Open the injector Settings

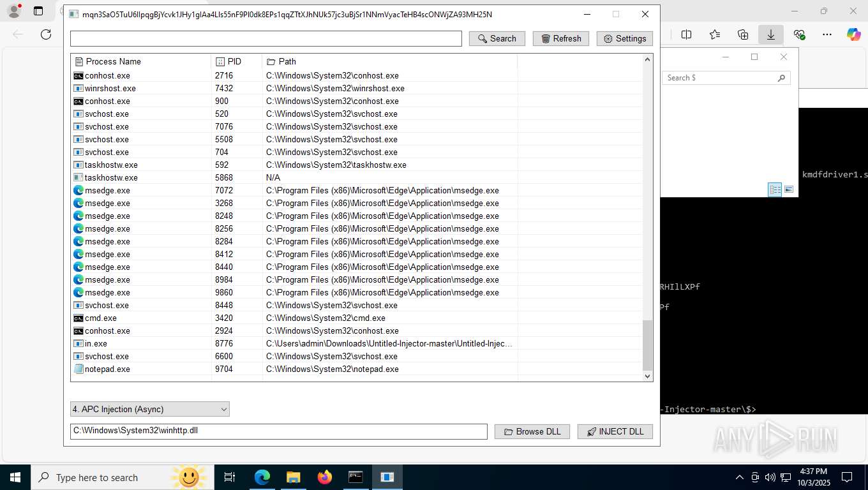point(624,38)
